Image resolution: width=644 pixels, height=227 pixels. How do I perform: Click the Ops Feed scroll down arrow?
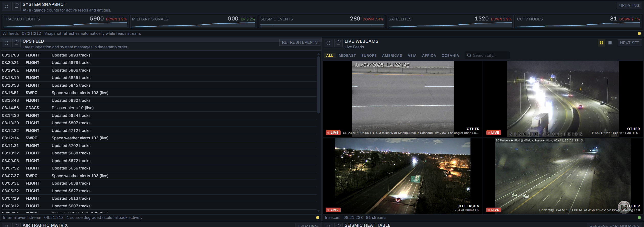(318, 211)
